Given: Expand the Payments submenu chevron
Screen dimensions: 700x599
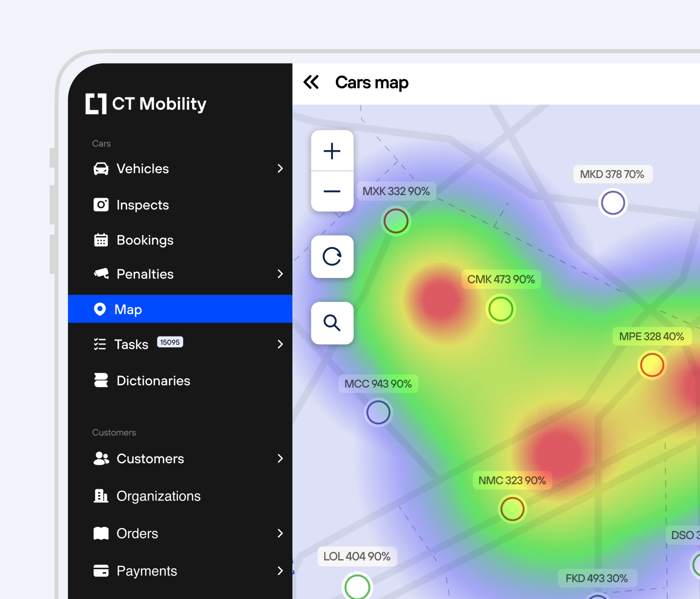Looking at the screenshot, I should coord(280,571).
